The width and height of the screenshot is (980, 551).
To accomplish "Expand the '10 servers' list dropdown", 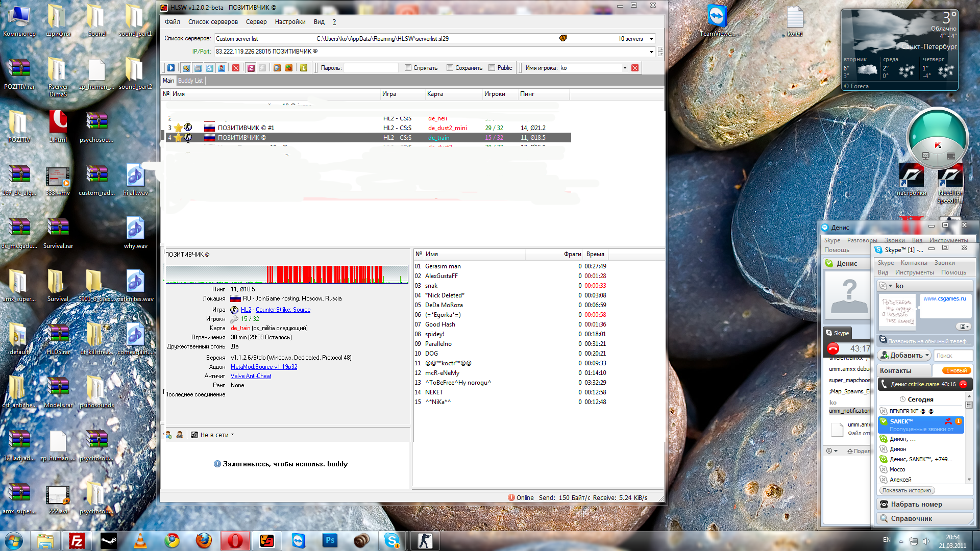I will [x=651, y=39].
